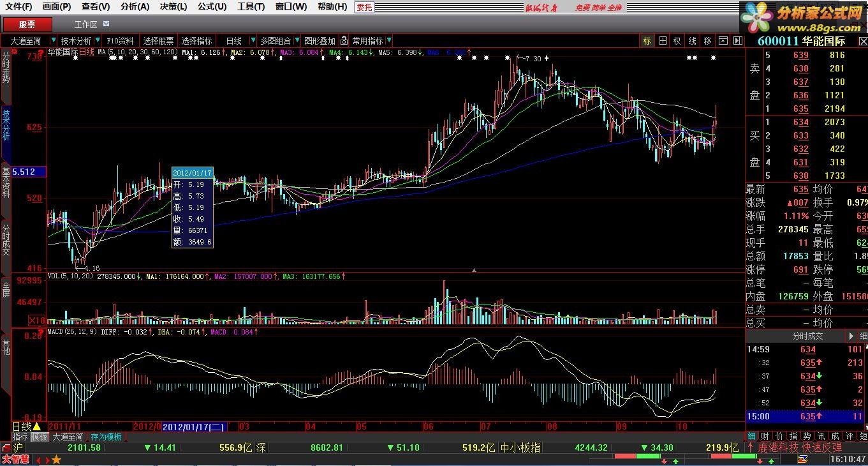Open the 文件(F) menu
868x466 pixels.
pos(18,7)
